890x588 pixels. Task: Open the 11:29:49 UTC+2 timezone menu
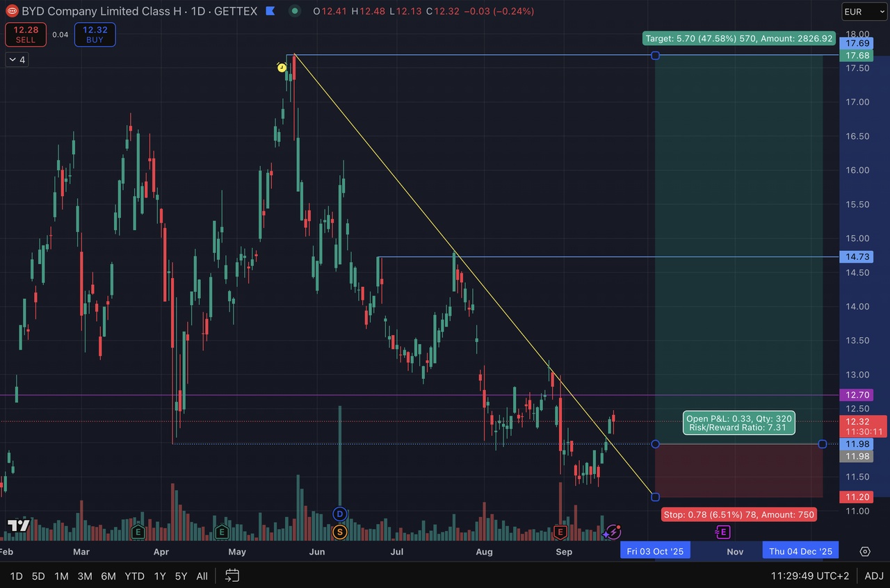coord(809,576)
